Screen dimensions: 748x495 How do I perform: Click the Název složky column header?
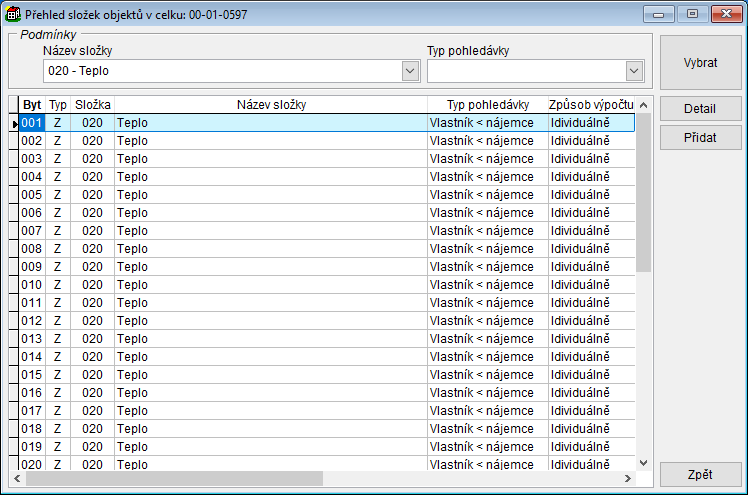click(270, 105)
